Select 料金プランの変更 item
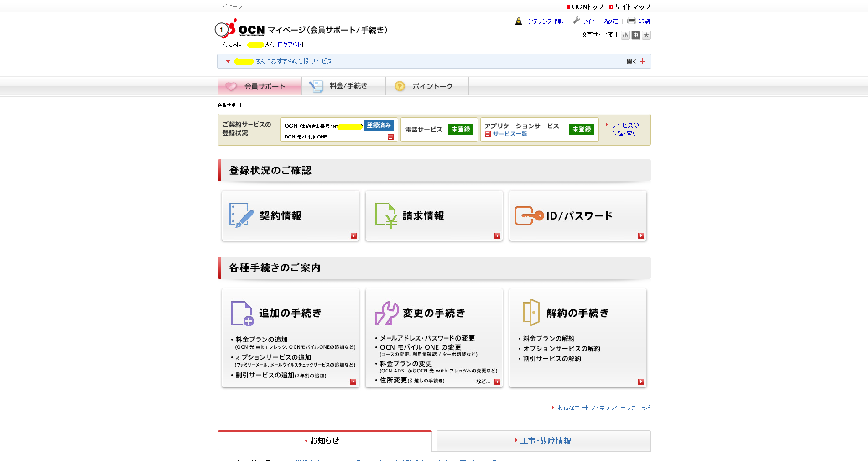 coord(406,364)
